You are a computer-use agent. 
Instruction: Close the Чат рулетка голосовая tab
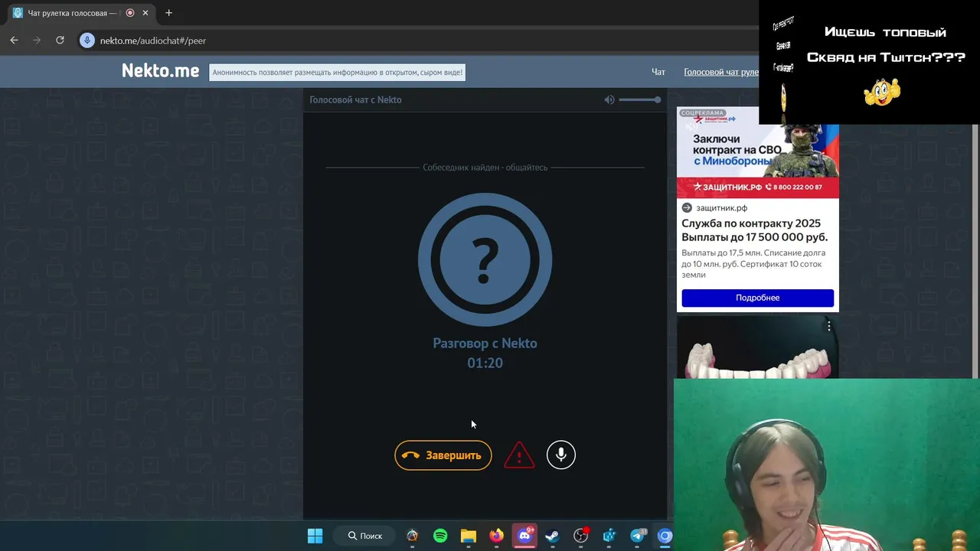click(145, 13)
